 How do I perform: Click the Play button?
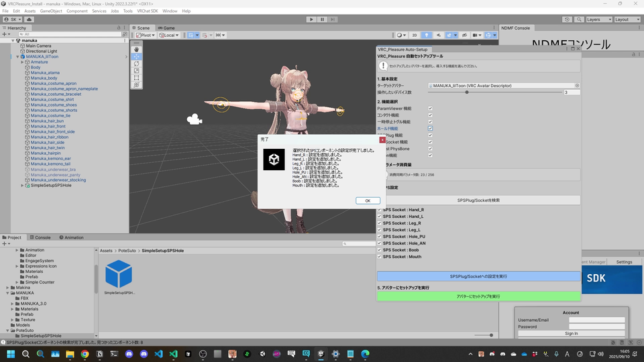tap(311, 19)
